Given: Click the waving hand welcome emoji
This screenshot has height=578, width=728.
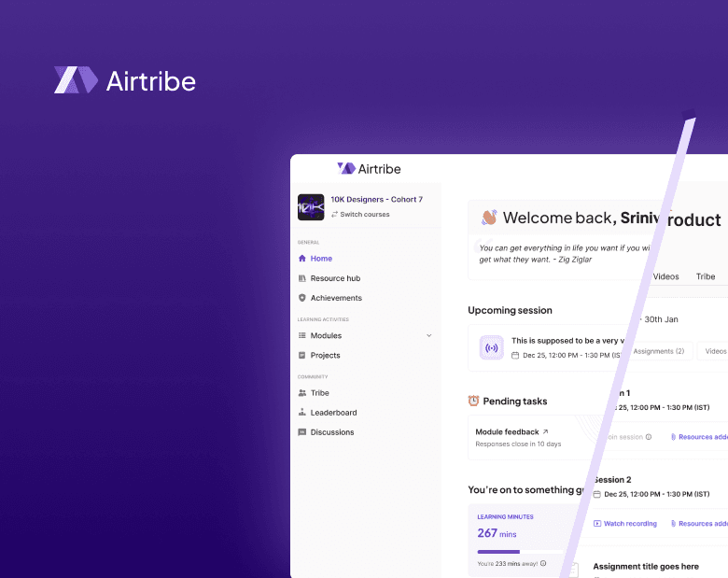Looking at the screenshot, I should (x=489, y=217).
